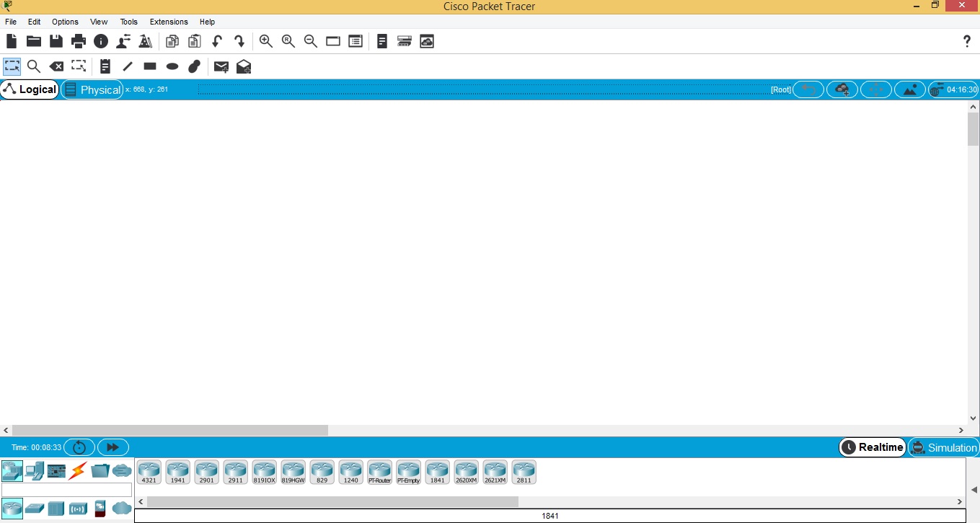Click the Zoom In icon
980x523 pixels.
(x=266, y=42)
